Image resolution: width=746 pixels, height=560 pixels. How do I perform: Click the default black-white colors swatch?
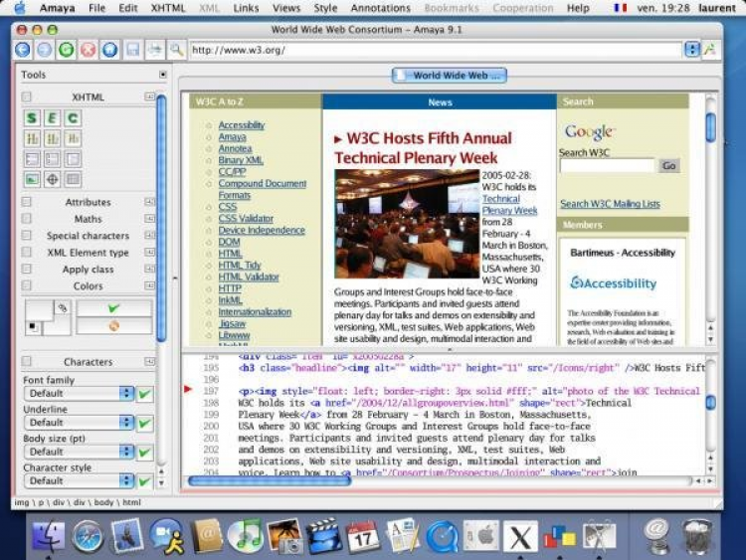33,327
